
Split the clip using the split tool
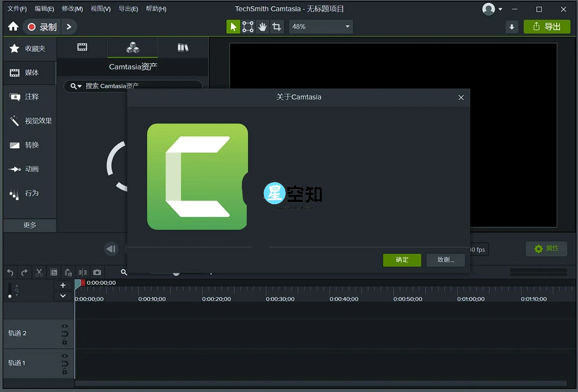click(82, 272)
